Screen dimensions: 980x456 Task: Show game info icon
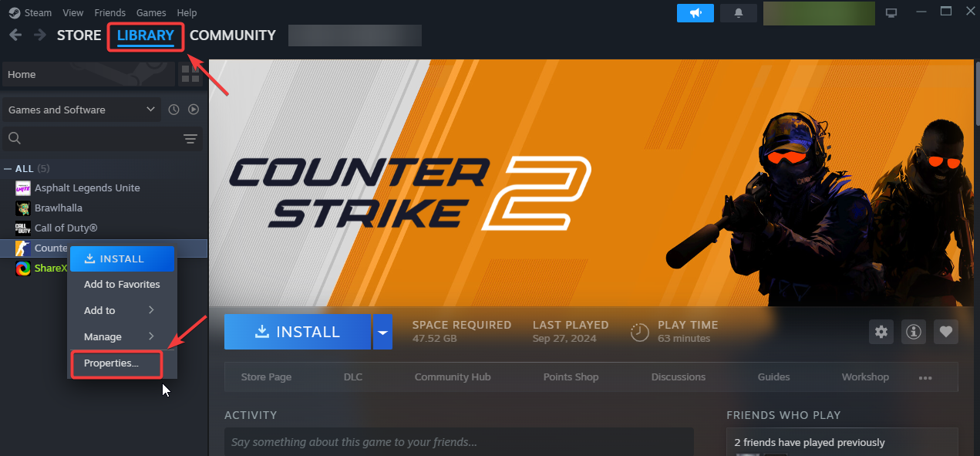tap(914, 332)
